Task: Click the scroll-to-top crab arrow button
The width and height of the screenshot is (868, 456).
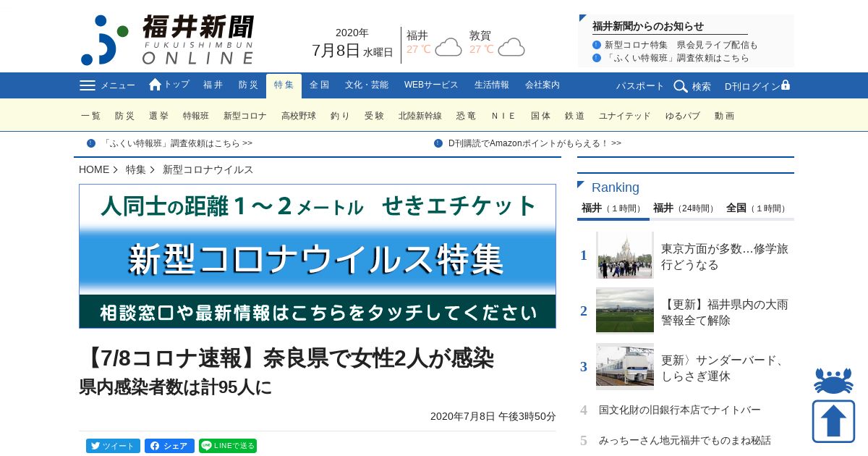Action: click(x=833, y=405)
